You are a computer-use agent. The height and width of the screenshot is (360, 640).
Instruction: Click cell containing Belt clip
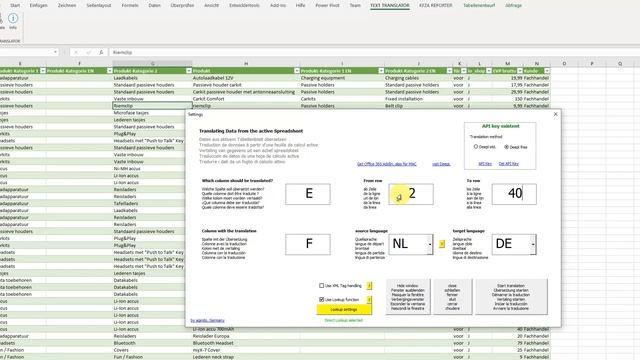coord(418,106)
